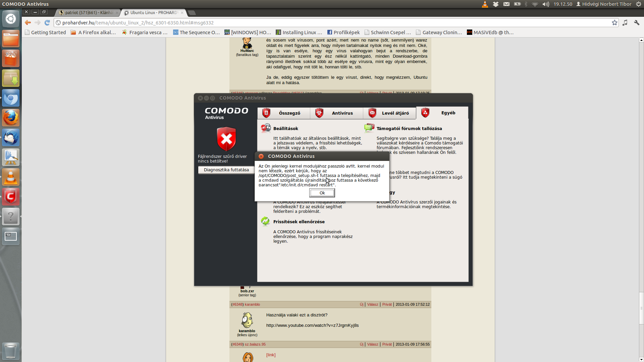Open the A Firefox alkal... bookmark

[x=93, y=33]
